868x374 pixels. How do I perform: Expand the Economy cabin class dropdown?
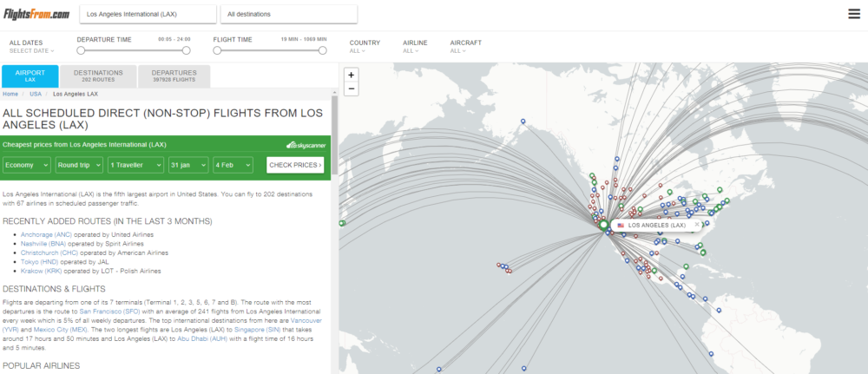[26, 165]
